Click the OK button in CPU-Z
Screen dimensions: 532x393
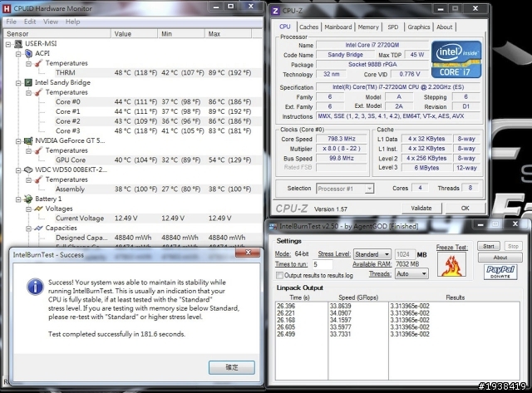[x=465, y=209]
